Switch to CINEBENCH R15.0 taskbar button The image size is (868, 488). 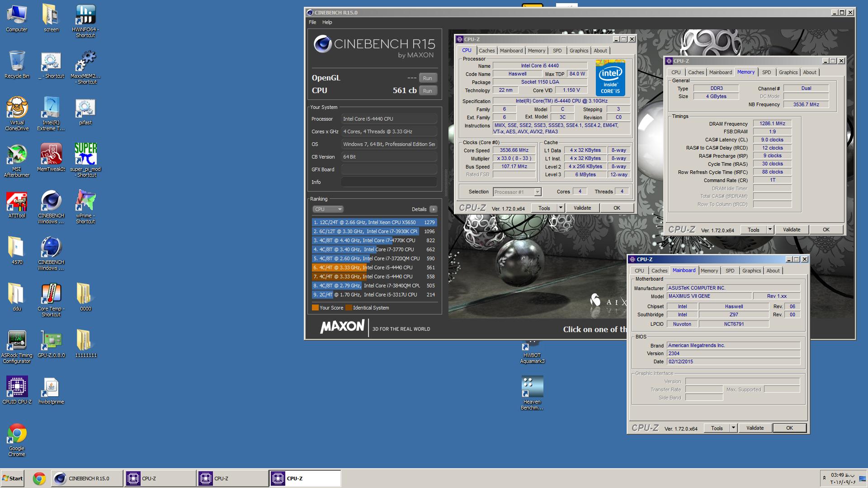coord(86,479)
